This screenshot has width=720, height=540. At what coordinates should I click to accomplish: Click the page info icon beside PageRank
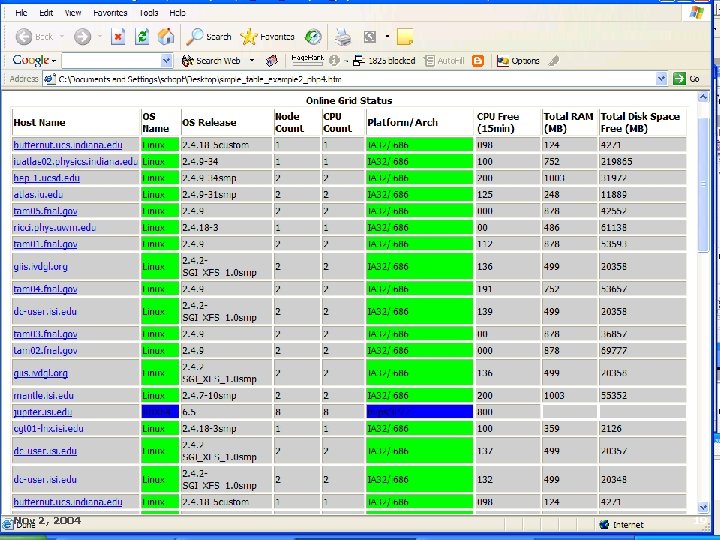pos(334,61)
